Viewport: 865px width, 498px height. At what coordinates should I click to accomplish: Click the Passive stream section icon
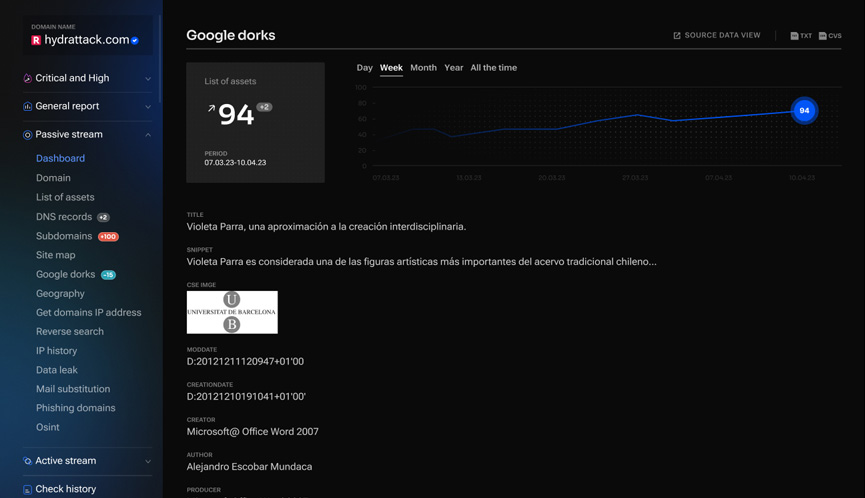[28, 135]
